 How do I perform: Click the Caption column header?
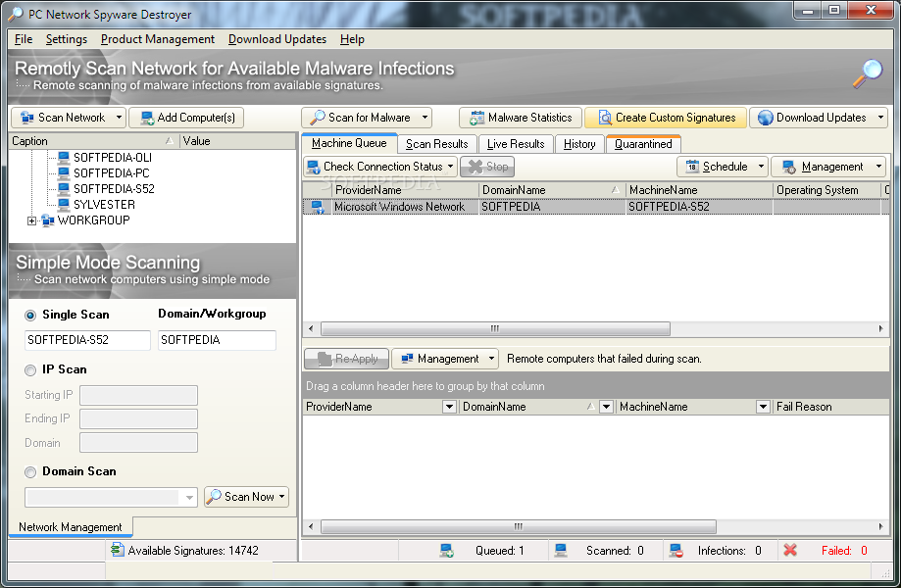(94, 141)
